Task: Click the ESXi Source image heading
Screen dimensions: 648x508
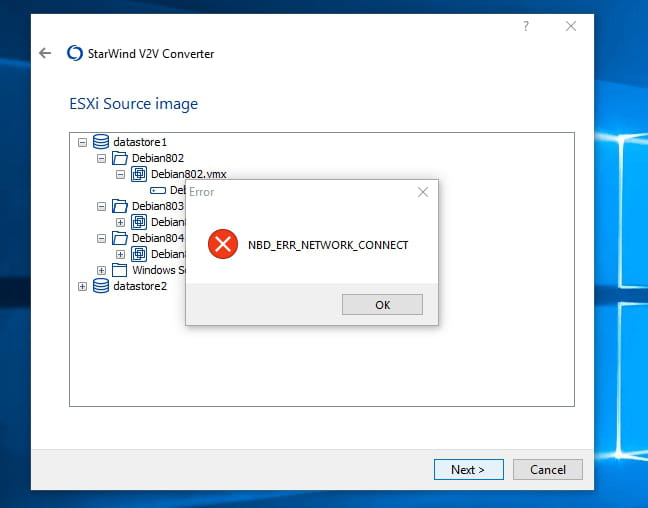Action: point(133,104)
